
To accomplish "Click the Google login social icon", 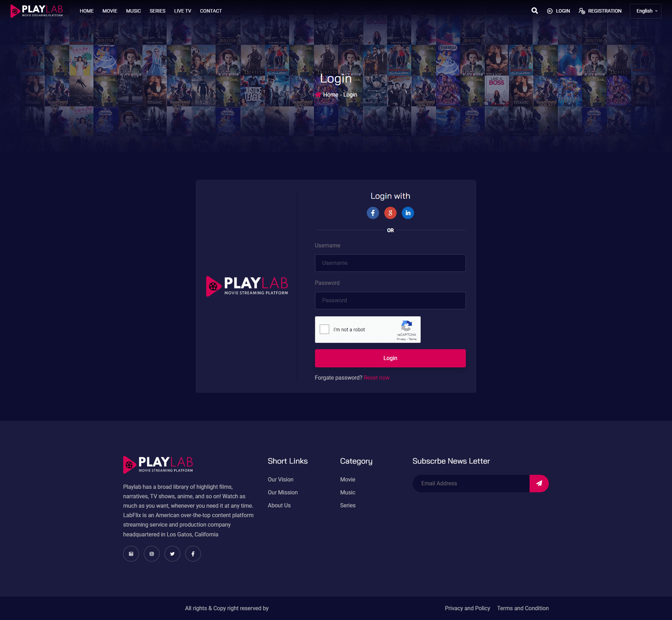I will 390,212.
